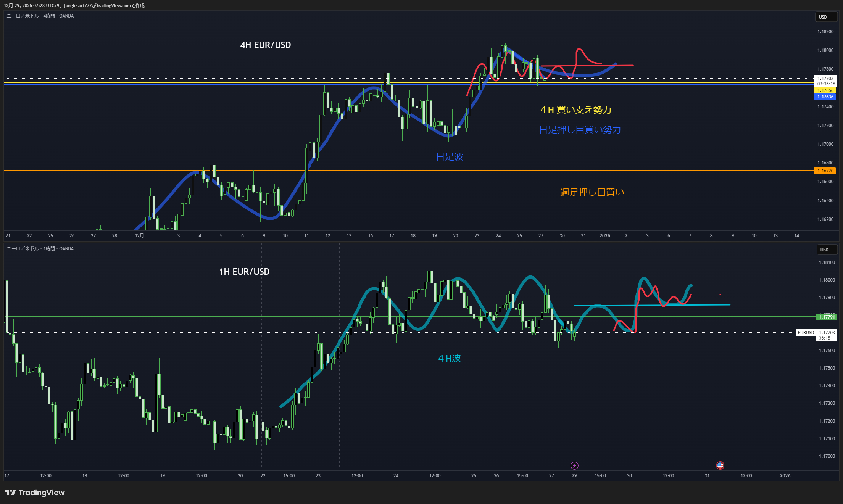Click the yellow 1.17656 price label
Screen dimensions: 843x504
click(825, 90)
